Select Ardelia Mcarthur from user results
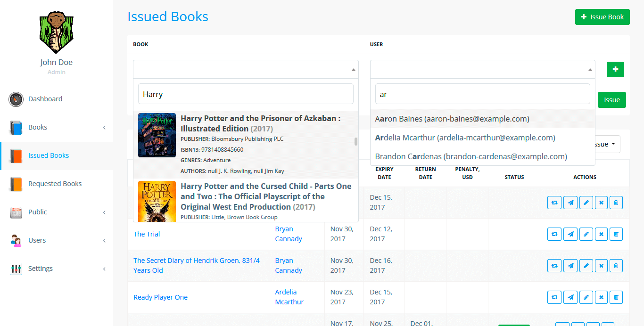The width and height of the screenshot is (644, 326). pyautogui.click(x=465, y=138)
